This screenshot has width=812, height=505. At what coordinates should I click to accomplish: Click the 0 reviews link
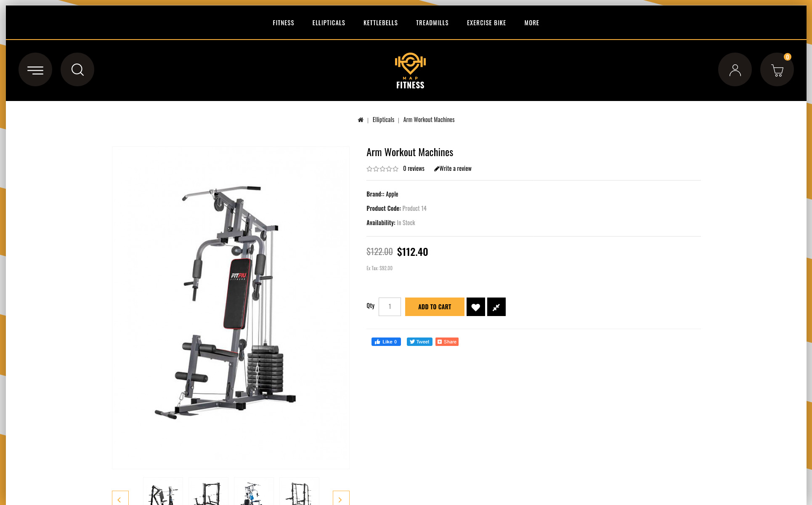(x=414, y=168)
